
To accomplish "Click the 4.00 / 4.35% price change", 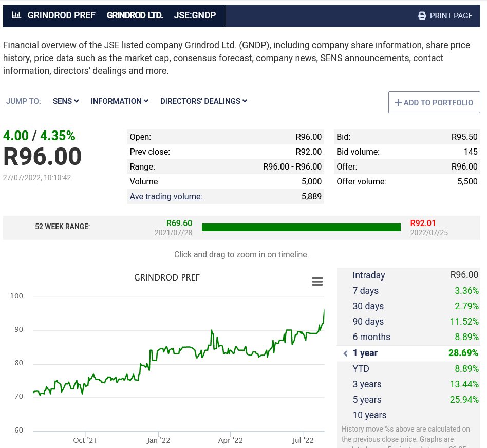I will point(39,136).
